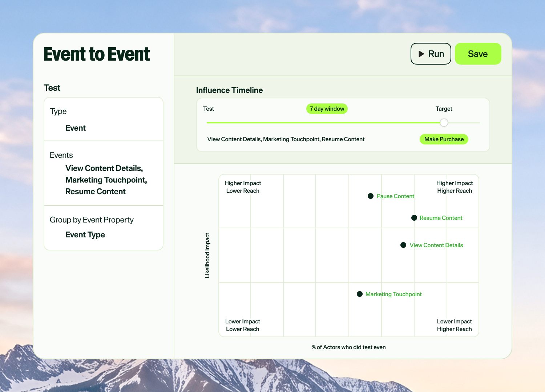Open the Events field in Test panel
The image size is (545, 392).
104,173
